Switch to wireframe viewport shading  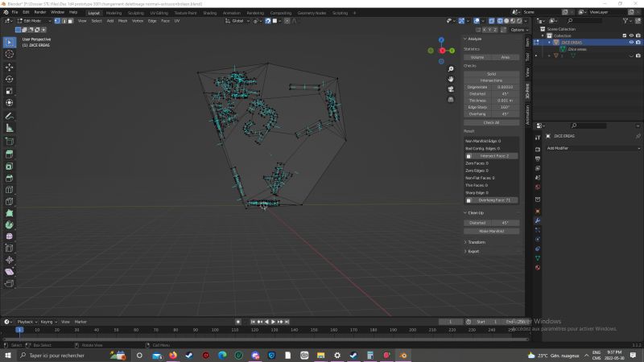[500, 21]
